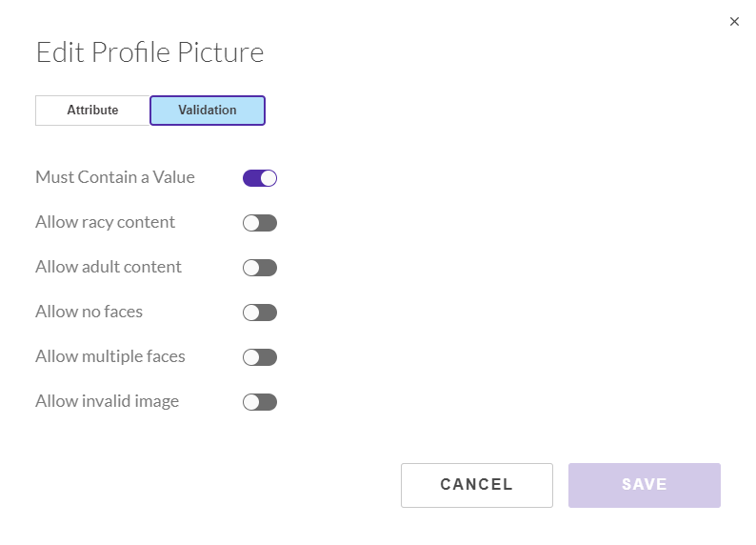Click the Edit Profile Picture heading
Viewport: 756px width, 545px height.
(149, 52)
